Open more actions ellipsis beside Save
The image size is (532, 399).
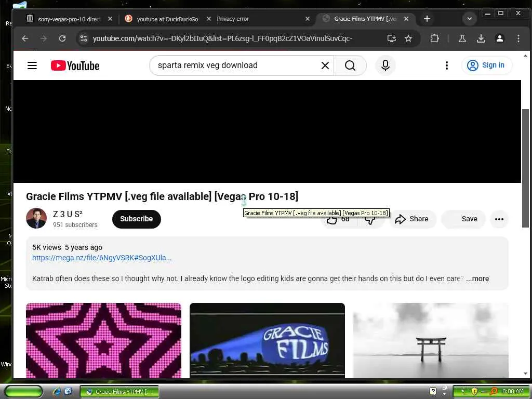click(499, 219)
